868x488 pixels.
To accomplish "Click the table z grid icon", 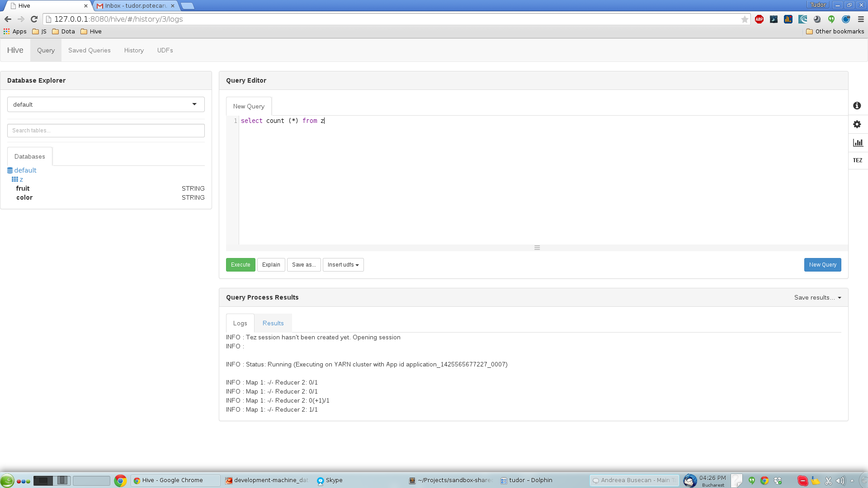I will [15, 179].
